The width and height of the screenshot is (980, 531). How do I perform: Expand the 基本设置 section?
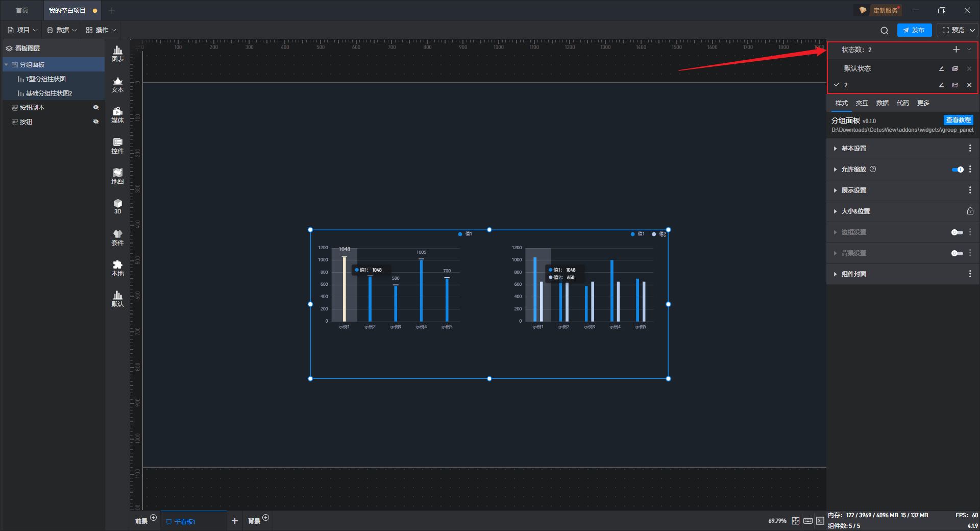tap(835, 149)
